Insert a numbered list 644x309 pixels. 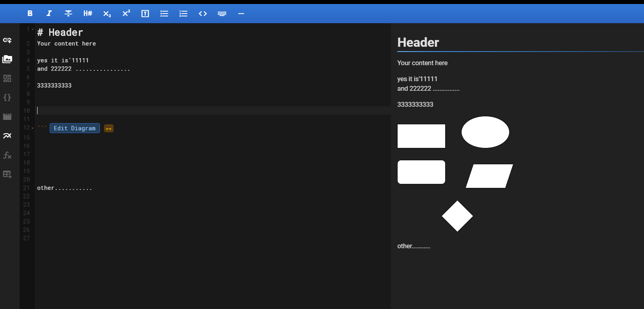[184, 14]
